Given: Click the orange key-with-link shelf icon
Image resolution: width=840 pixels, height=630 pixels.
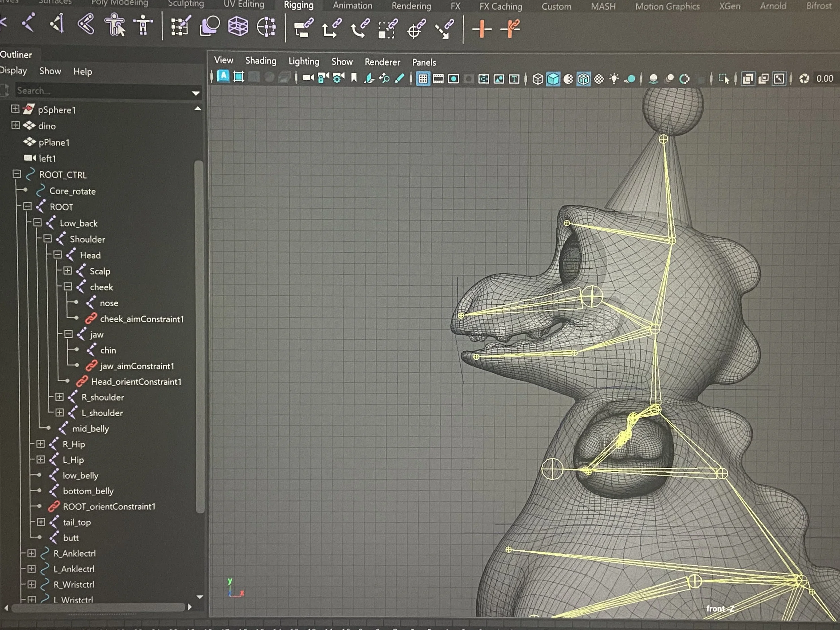Looking at the screenshot, I should coord(510,29).
